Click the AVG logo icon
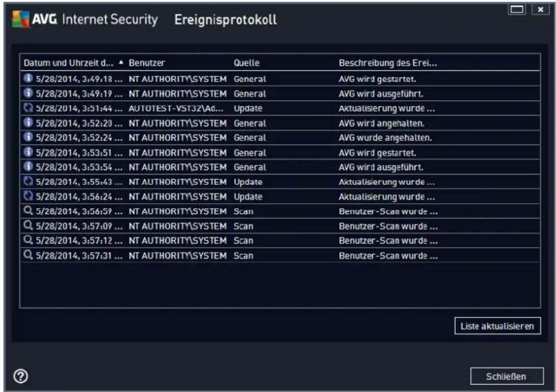The width and height of the screenshot is (556, 392). tap(20, 19)
